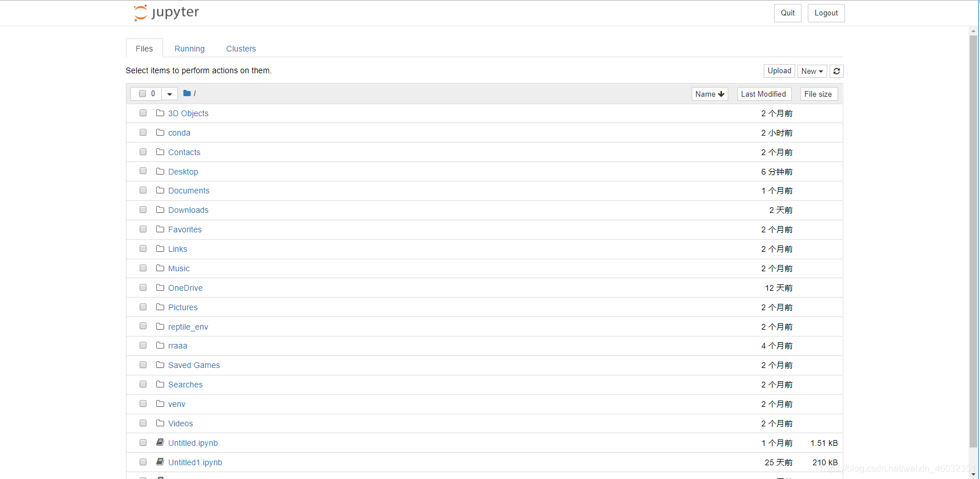Click the Quit button
Screen dimensions: 980x479
click(x=788, y=13)
